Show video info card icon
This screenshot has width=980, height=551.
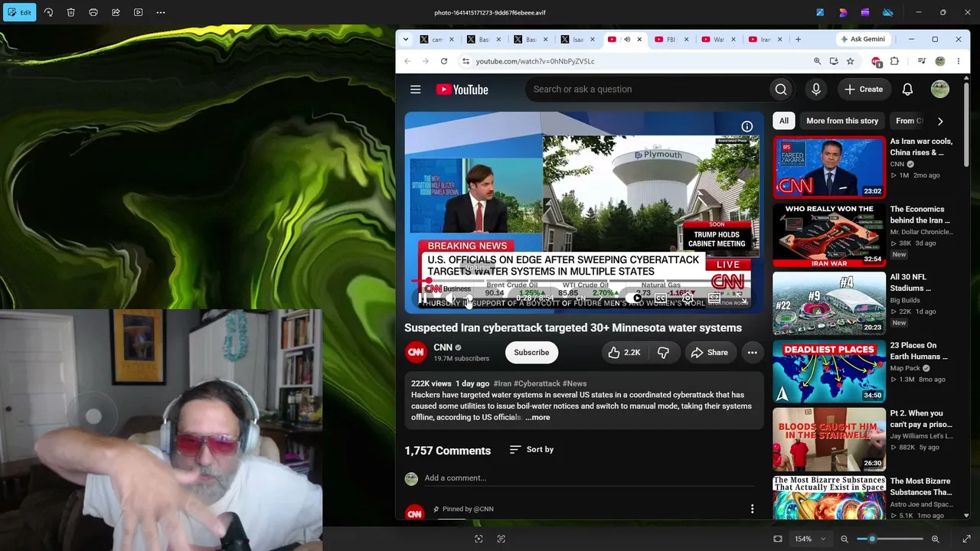pyautogui.click(x=746, y=126)
